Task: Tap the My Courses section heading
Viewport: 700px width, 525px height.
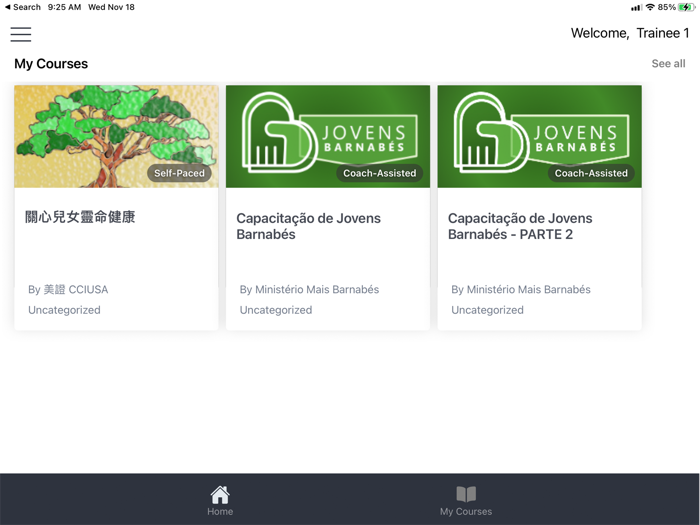Action: tap(51, 64)
